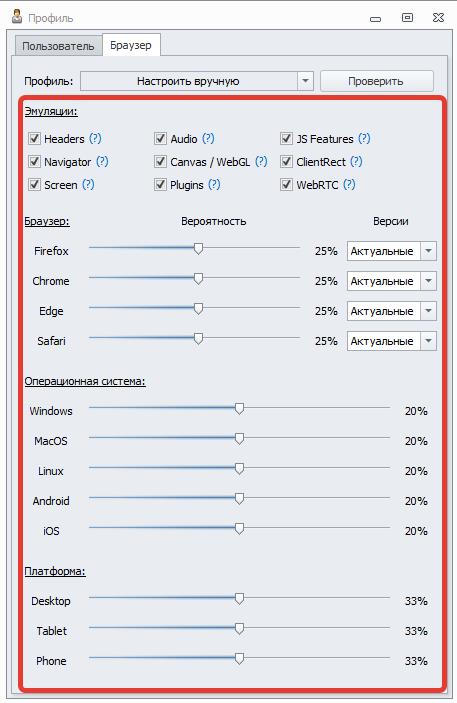The height and width of the screenshot is (703, 457).
Task: Show help for ClientRect emulation
Action: pyautogui.click(x=356, y=162)
